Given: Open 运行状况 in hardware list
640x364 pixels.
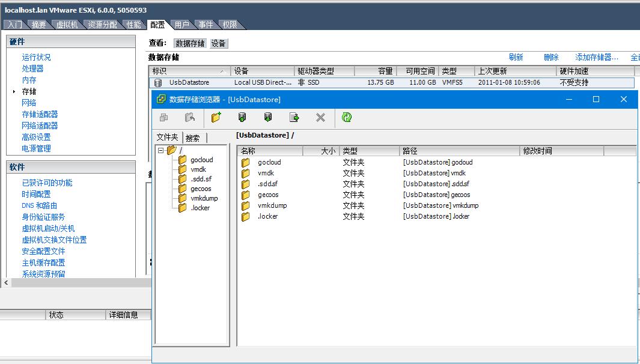Looking at the screenshot, I should pyautogui.click(x=36, y=57).
